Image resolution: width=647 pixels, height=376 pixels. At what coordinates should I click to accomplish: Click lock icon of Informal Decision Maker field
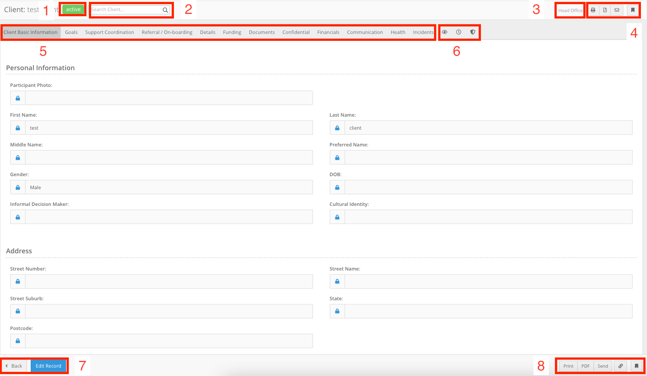point(18,217)
